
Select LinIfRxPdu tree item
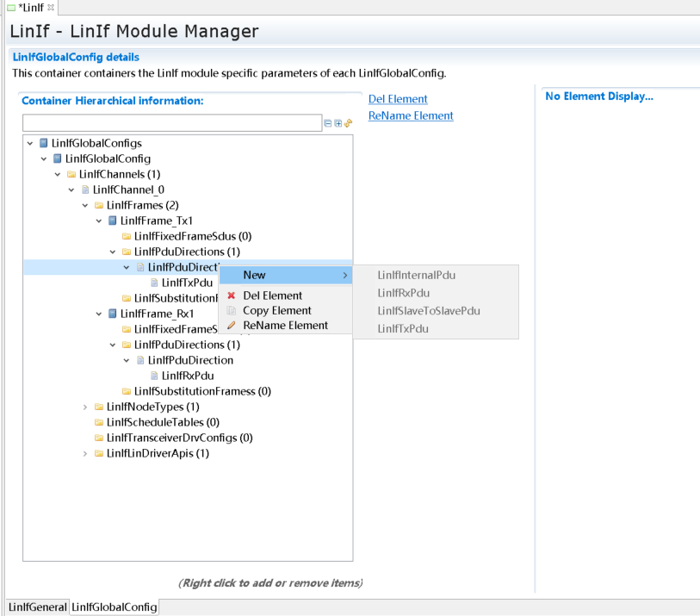[x=188, y=376]
